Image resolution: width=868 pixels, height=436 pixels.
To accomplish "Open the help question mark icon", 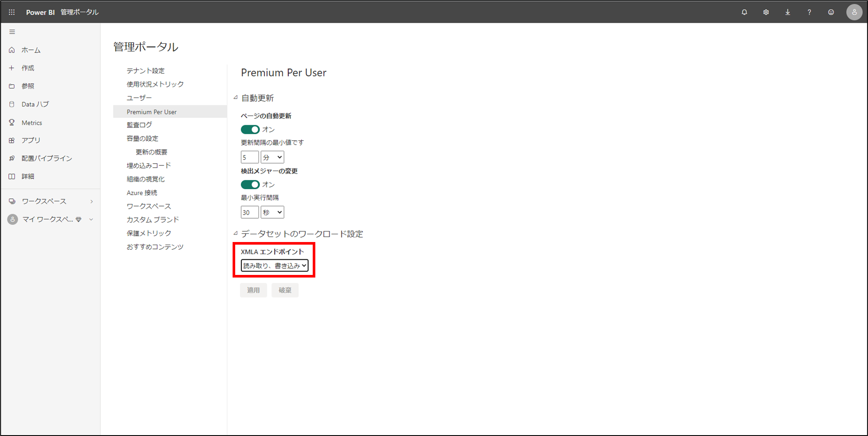I will coord(809,12).
